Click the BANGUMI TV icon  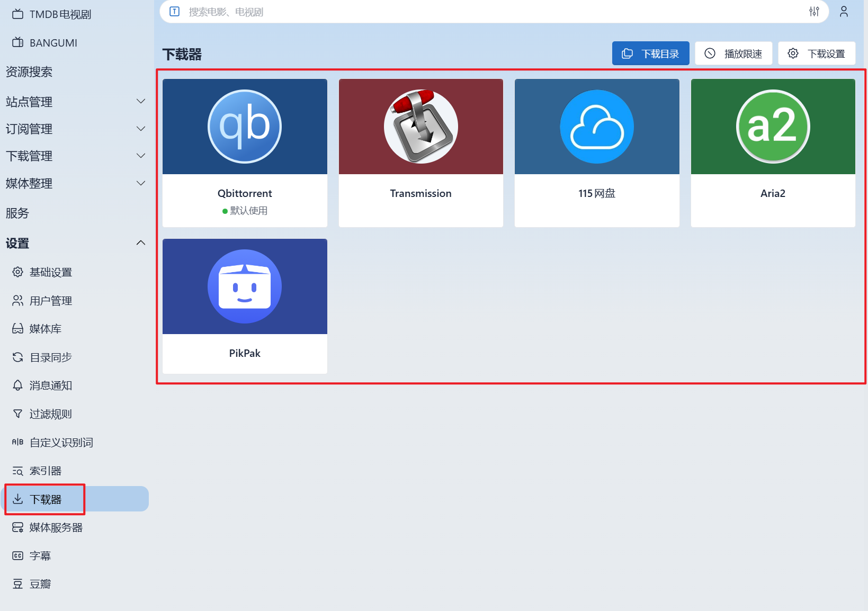click(x=17, y=42)
